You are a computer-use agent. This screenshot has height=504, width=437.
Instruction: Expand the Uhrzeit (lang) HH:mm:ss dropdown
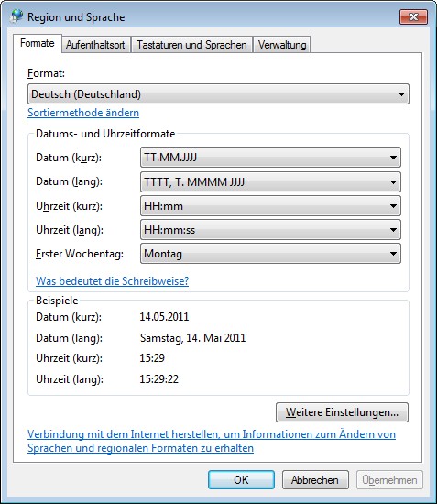pos(270,230)
